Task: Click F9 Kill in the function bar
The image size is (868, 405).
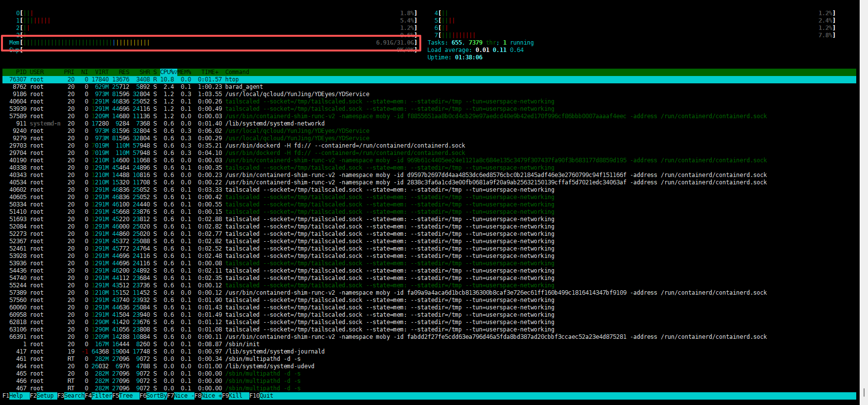Action: tap(236, 396)
